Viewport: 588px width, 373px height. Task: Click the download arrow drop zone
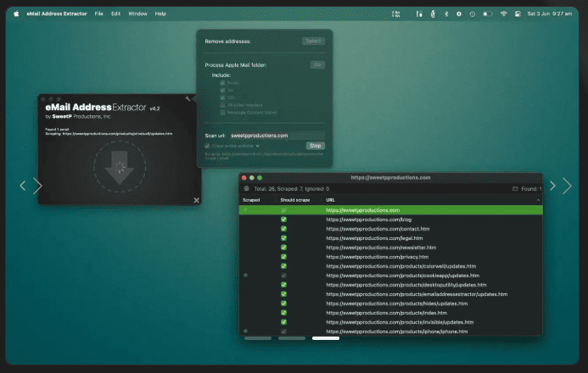(120, 167)
